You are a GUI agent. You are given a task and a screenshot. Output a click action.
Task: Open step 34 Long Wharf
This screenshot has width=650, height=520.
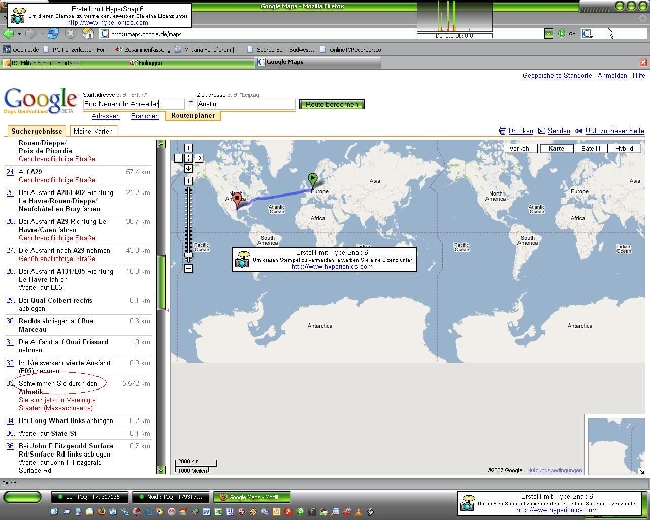(78, 421)
